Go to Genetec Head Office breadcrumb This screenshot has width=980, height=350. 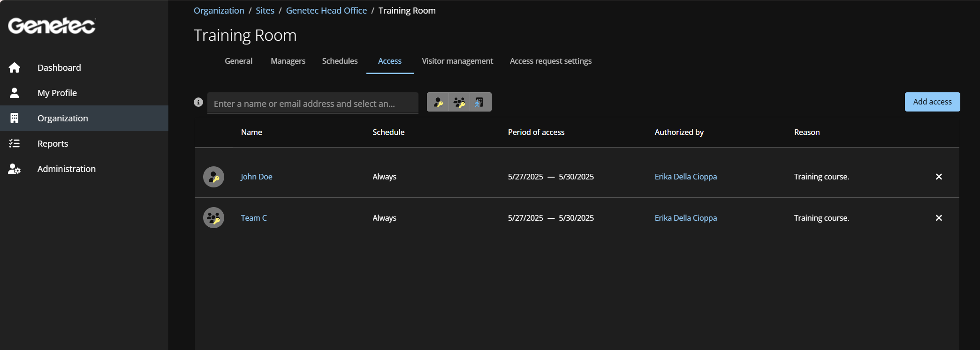[x=326, y=10]
